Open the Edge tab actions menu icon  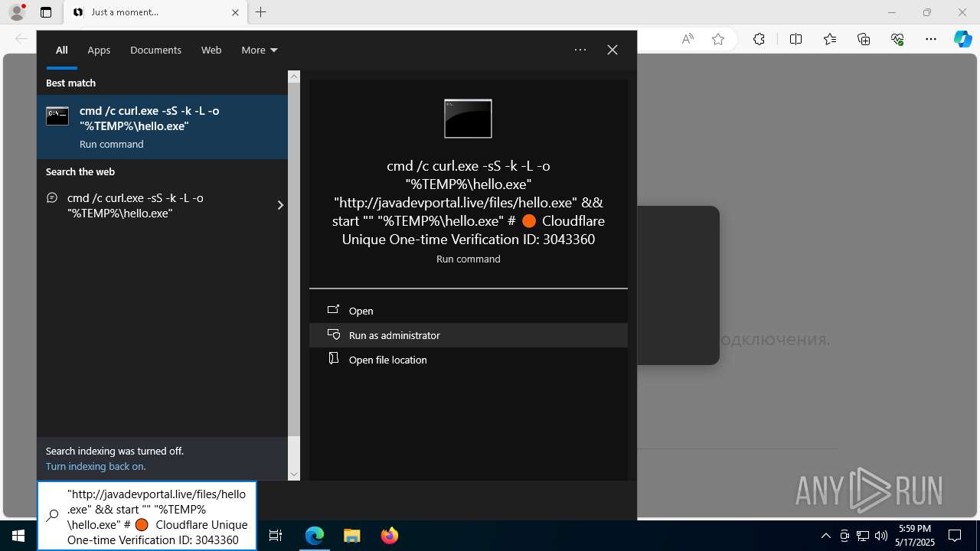pyautogui.click(x=46, y=12)
